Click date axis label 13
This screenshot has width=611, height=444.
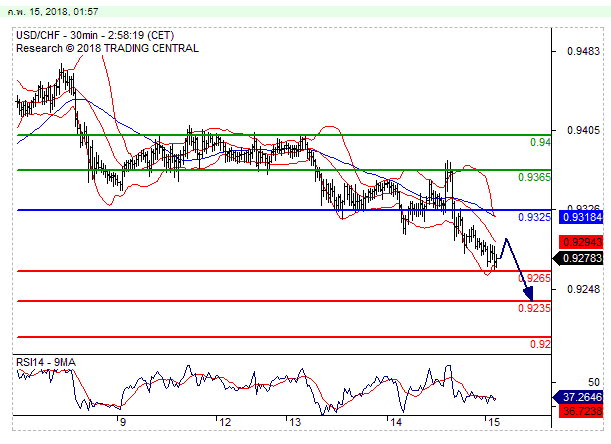(x=295, y=422)
